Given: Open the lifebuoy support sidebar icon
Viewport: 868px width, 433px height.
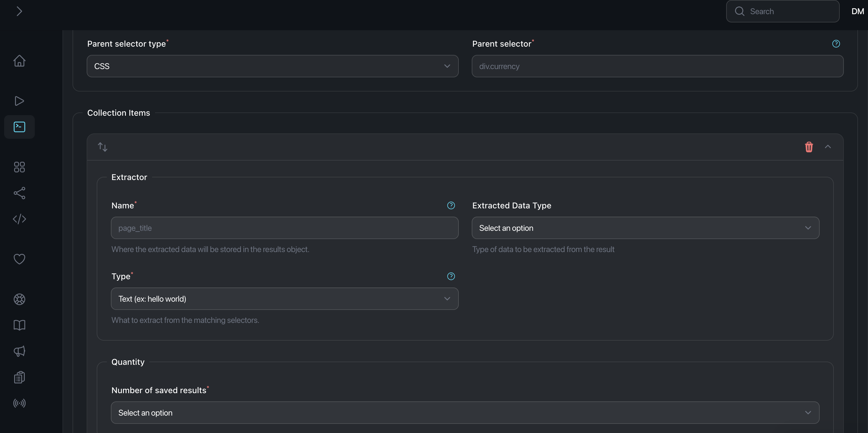Looking at the screenshot, I should (x=19, y=299).
